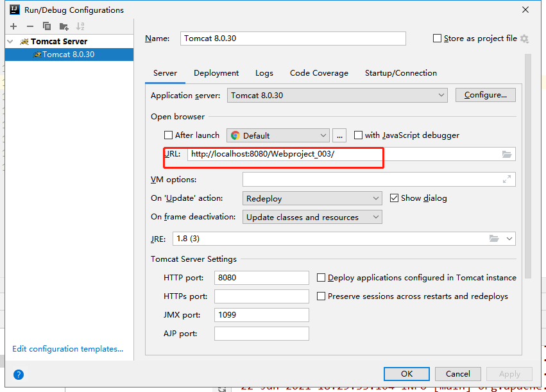Click the Apply button

[509, 374]
